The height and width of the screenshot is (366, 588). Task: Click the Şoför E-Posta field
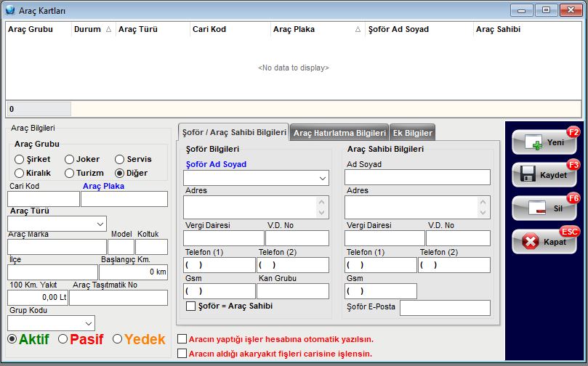(x=445, y=308)
